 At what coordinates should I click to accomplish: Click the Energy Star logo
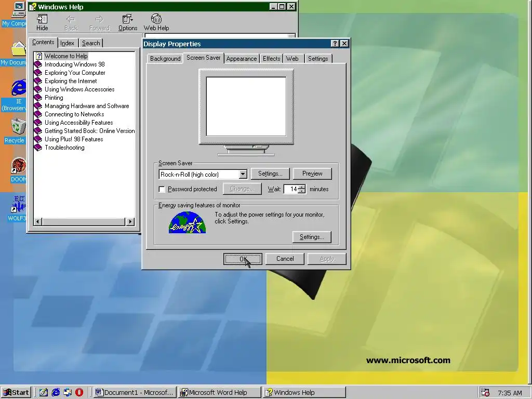coord(187,222)
